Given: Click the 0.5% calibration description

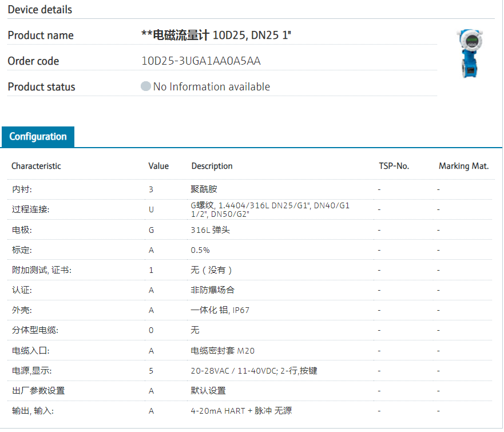Looking at the screenshot, I should pos(200,250).
